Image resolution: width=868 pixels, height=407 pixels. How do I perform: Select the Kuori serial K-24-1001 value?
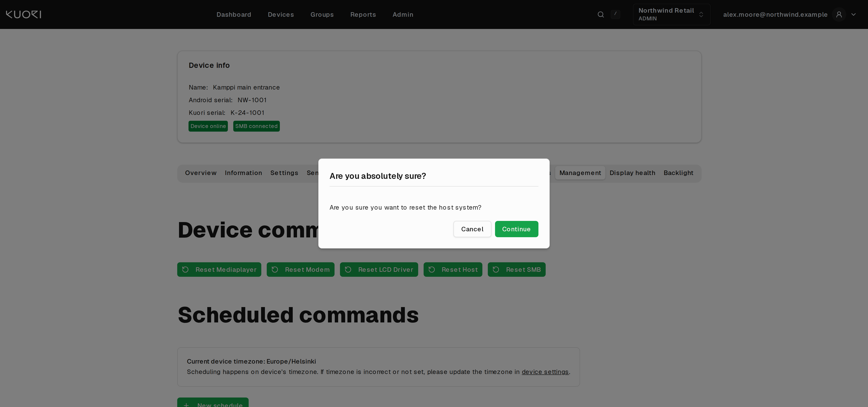click(247, 113)
